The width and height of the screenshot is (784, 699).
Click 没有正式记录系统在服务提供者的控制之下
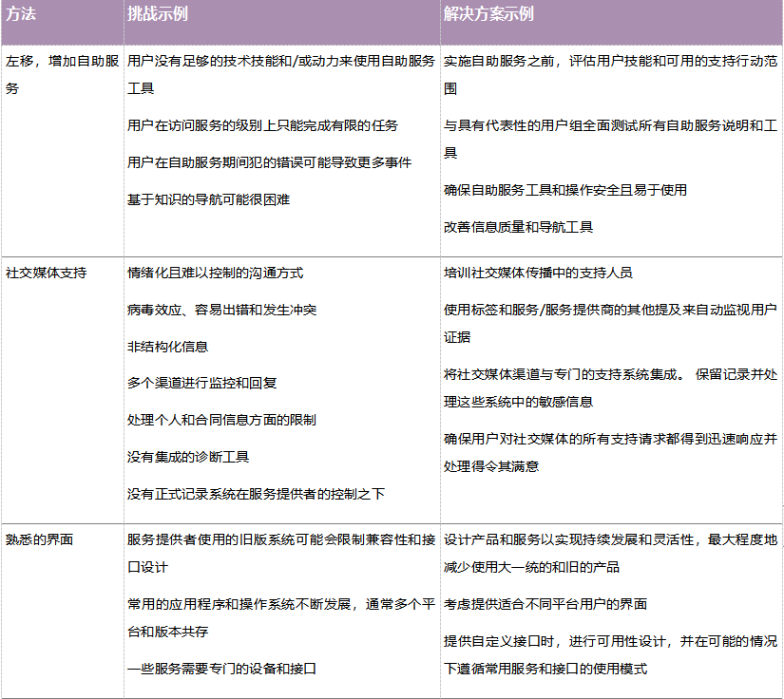click(x=256, y=494)
